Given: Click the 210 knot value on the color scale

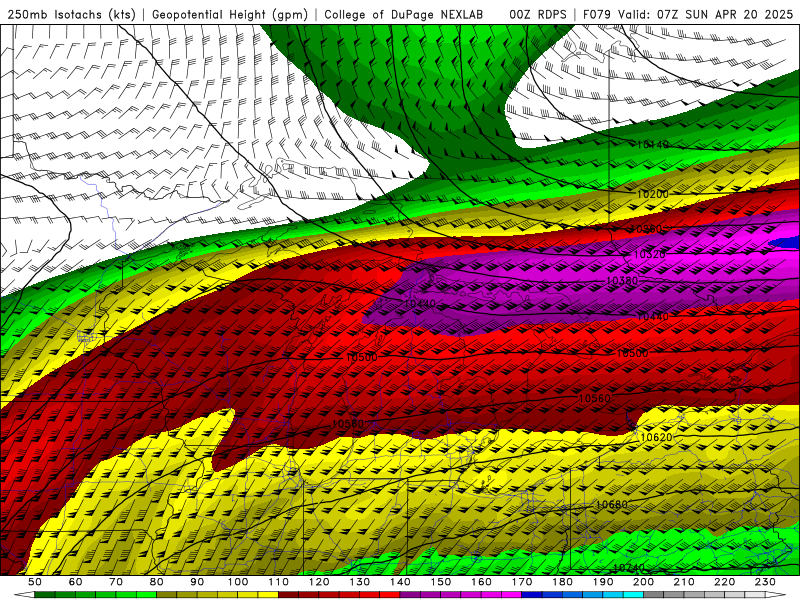Looking at the screenshot, I should click(684, 582).
